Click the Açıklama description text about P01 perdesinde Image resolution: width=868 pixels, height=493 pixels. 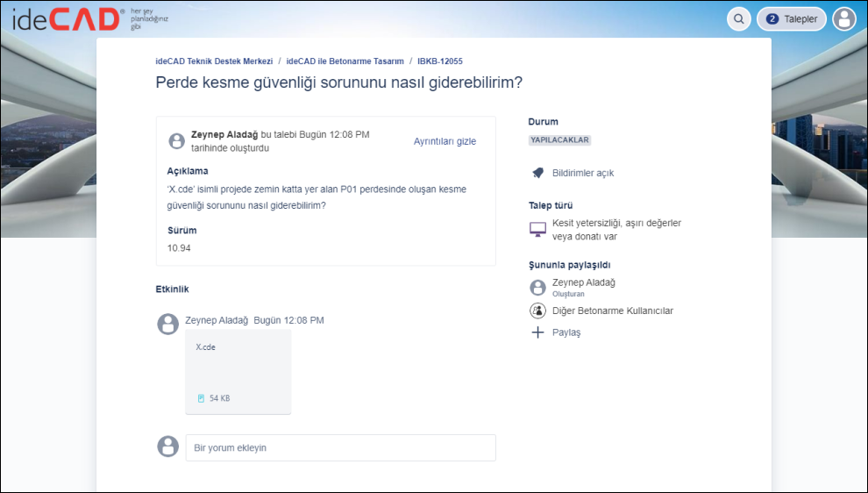317,197
